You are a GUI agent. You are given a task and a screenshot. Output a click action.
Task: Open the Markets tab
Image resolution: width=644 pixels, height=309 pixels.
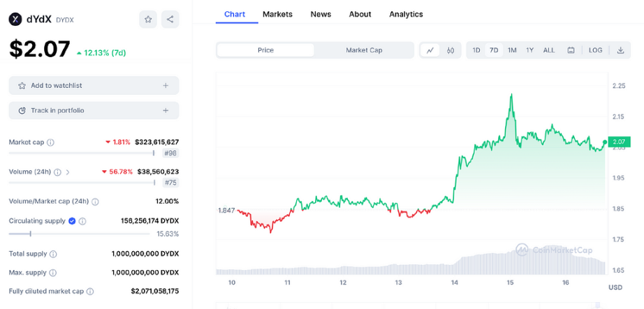[x=277, y=14]
